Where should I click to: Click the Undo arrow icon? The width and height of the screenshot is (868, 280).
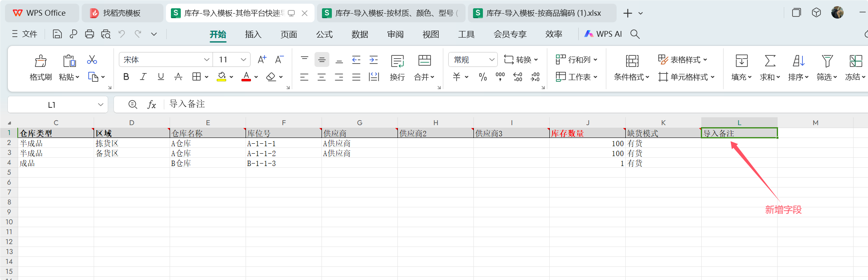122,34
